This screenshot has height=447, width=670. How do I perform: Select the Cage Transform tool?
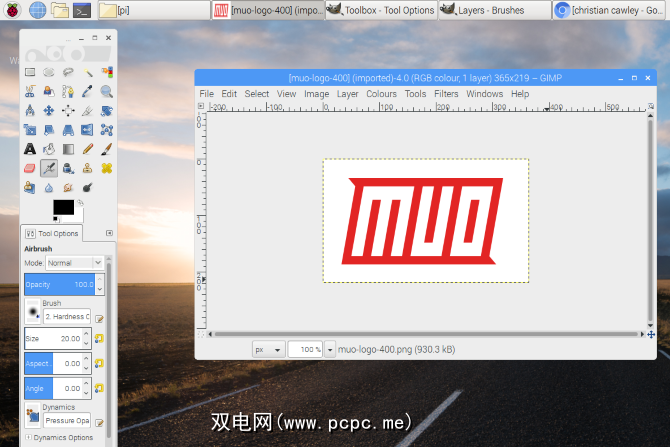click(107, 130)
